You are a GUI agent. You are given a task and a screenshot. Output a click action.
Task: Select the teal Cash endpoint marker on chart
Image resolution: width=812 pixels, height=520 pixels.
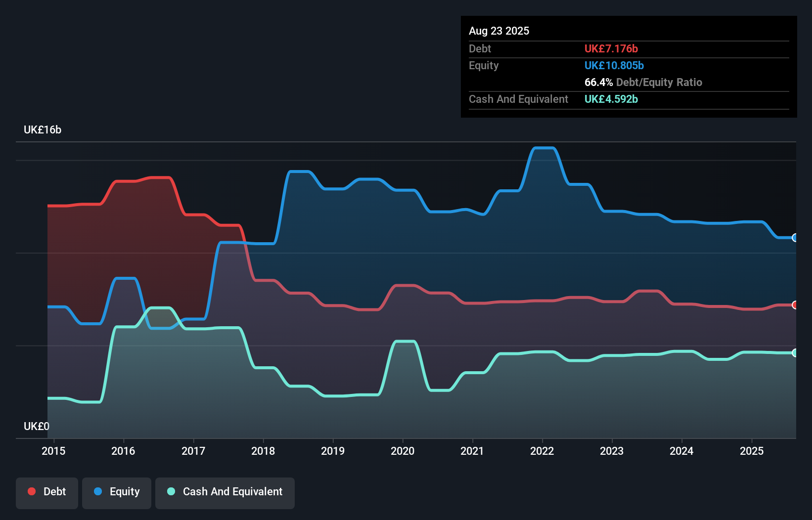(x=795, y=352)
